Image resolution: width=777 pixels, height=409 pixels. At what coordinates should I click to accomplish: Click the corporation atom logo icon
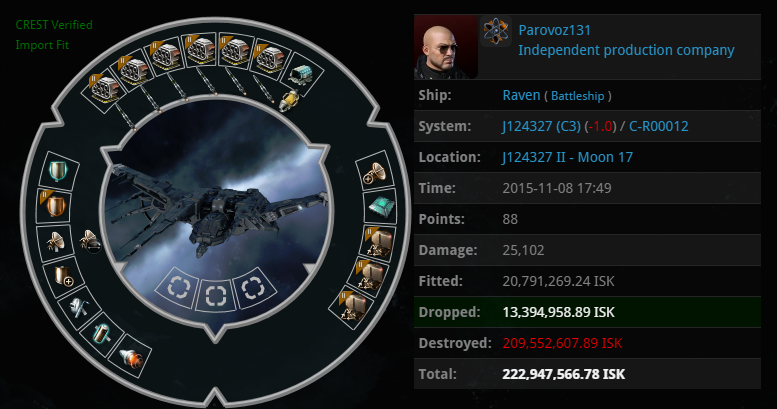[496, 31]
